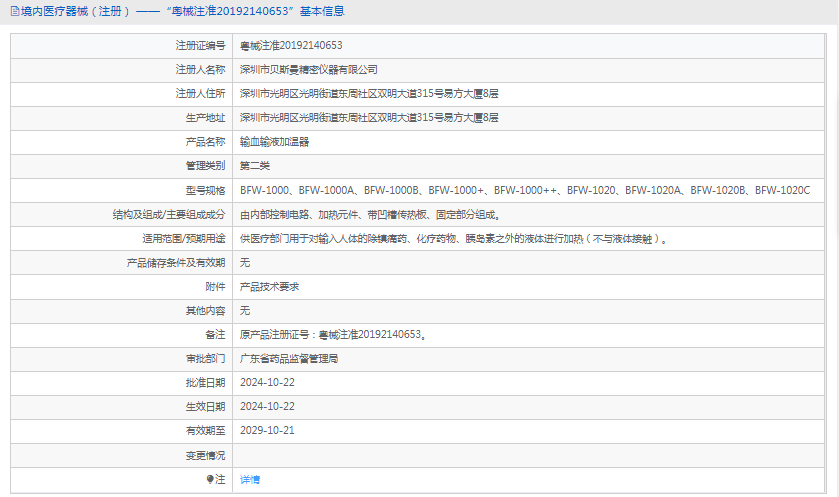839x497 pixels.
Task: Select the 第二类 management class value
Action: click(x=255, y=166)
